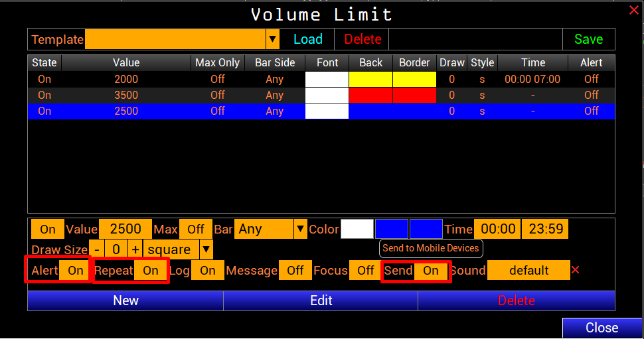644x339 pixels.
Task: Click the Value field showing 2500
Action: tap(125, 229)
